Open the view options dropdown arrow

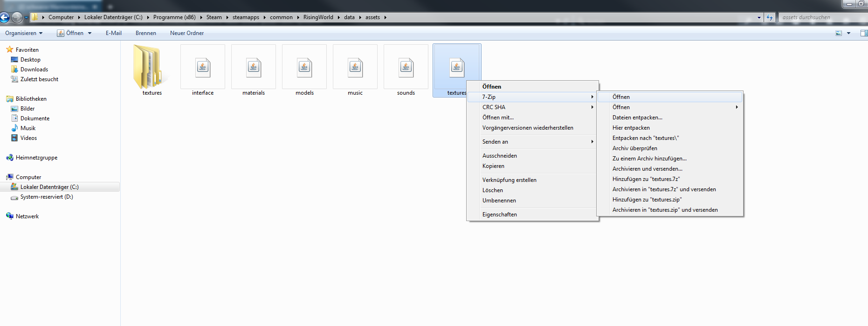[x=848, y=33]
